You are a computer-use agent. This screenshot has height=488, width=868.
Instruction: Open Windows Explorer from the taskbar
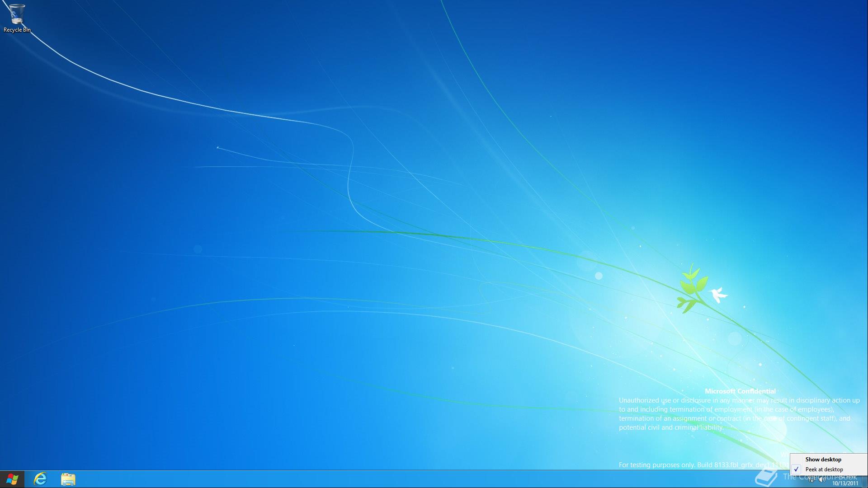tap(68, 479)
